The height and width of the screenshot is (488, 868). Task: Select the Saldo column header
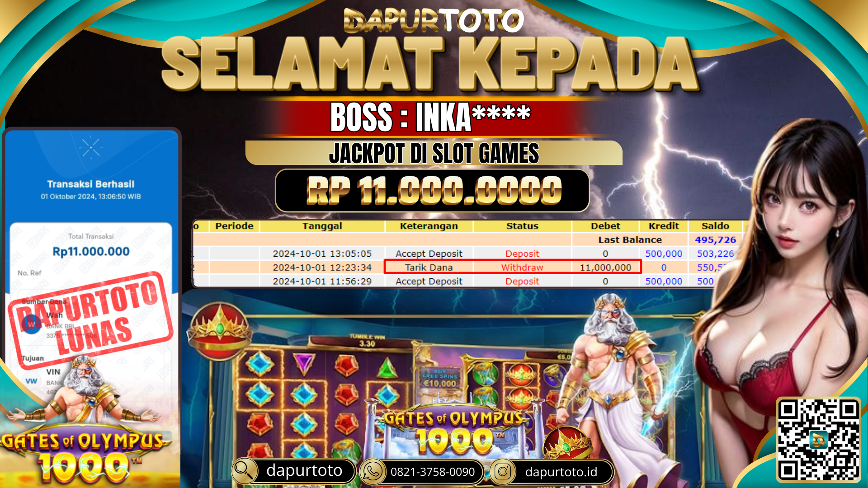(715, 226)
